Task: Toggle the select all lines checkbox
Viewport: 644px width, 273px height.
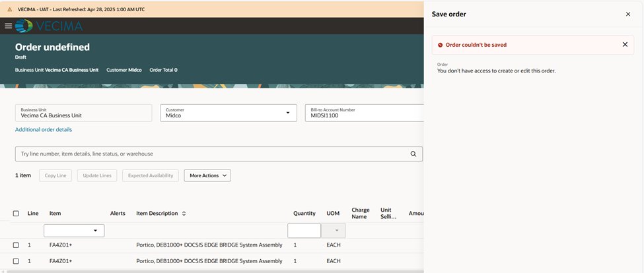Action: click(16, 214)
